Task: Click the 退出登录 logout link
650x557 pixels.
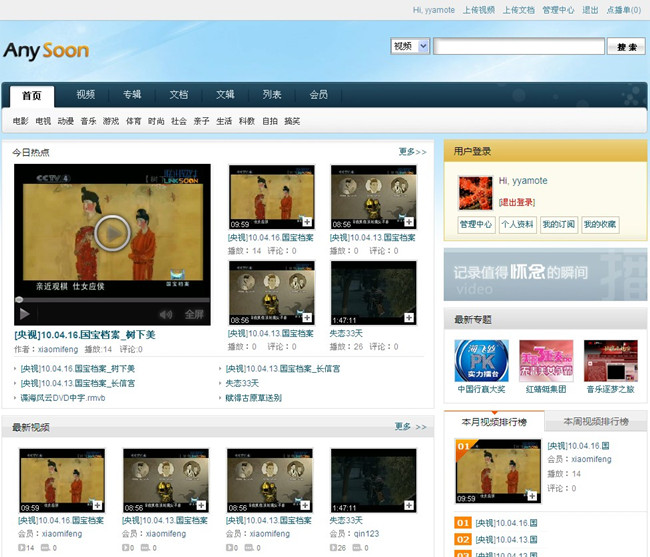Action: [516, 201]
